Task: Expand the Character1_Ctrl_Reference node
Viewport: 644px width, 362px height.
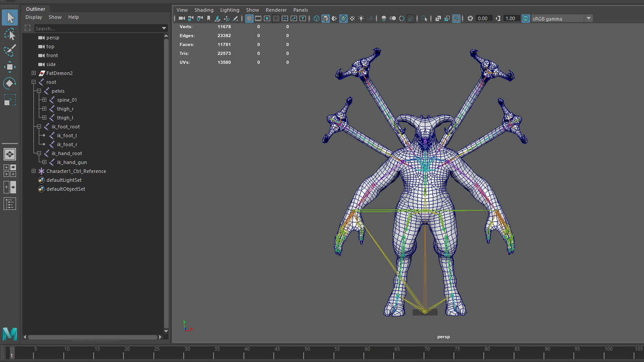Action: coord(34,171)
